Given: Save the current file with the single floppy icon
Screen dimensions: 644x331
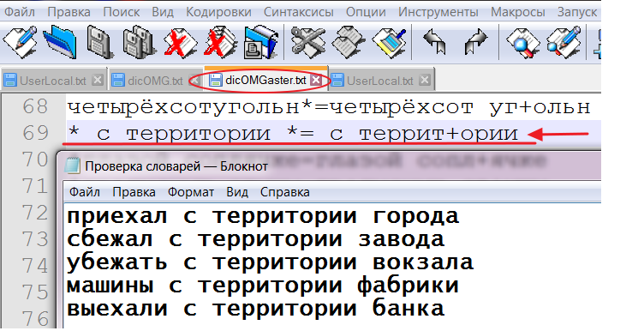Looking at the screenshot, I should point(100,42).
